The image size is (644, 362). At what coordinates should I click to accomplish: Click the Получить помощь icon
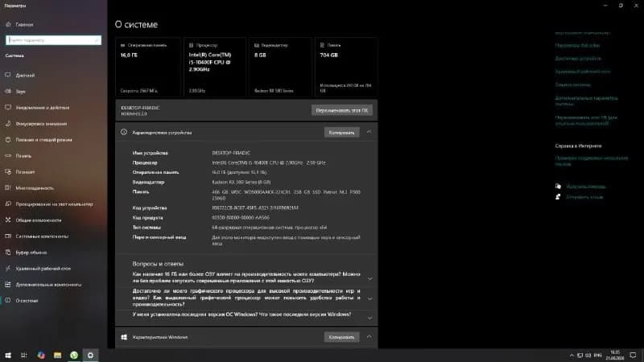[x=558, y=187]
